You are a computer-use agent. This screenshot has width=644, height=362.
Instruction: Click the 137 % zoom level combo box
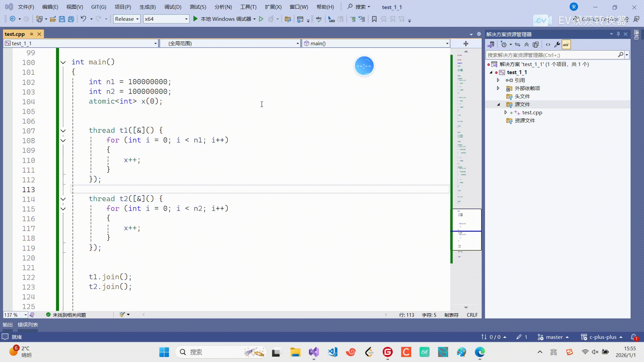click(15, 315)
